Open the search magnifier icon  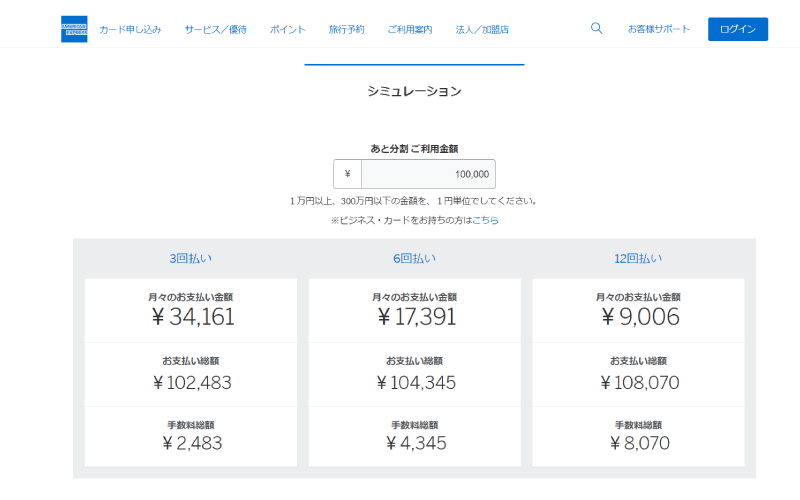click(x=597, y=29)
